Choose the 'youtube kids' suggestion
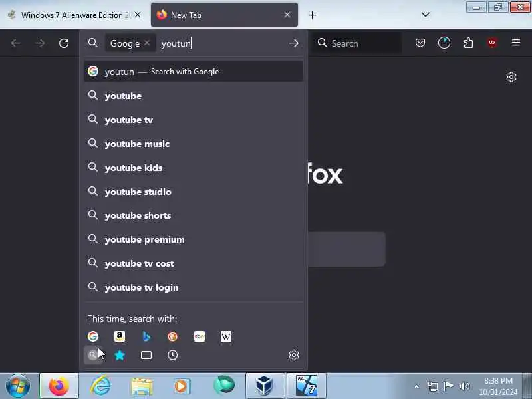 tap(194, 168)
